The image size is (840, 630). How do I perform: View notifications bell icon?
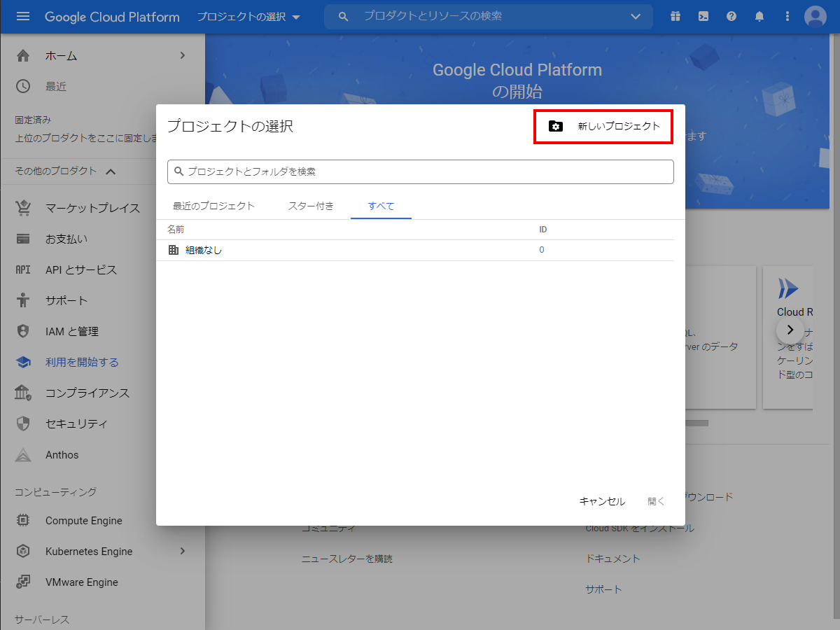(759, 17)
